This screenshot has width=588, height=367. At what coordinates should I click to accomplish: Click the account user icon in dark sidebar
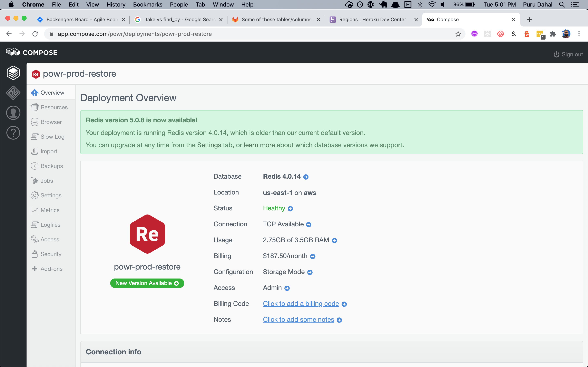pyautogui.click(x=13, y=113)
